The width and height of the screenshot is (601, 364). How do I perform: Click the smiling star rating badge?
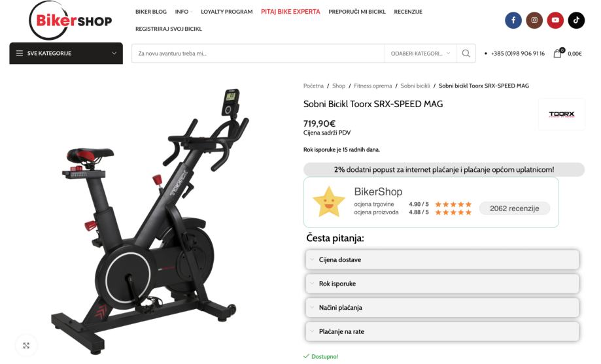(329, 201)
